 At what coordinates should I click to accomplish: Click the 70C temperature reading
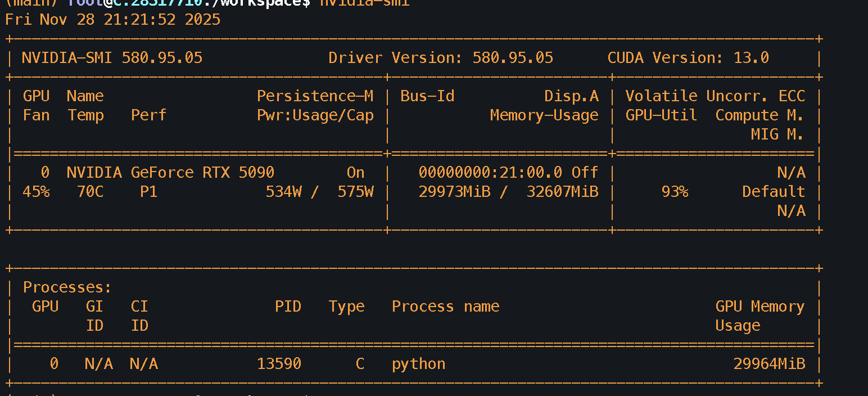coord(90,192)
